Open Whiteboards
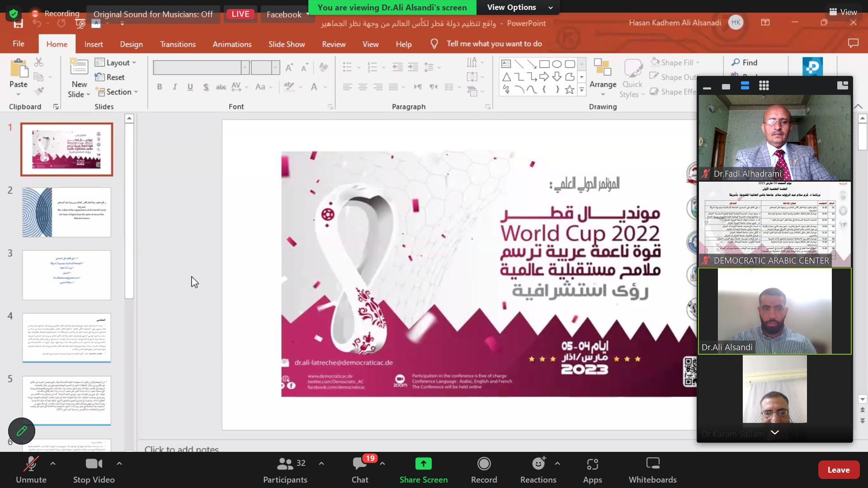 [652, 464]
